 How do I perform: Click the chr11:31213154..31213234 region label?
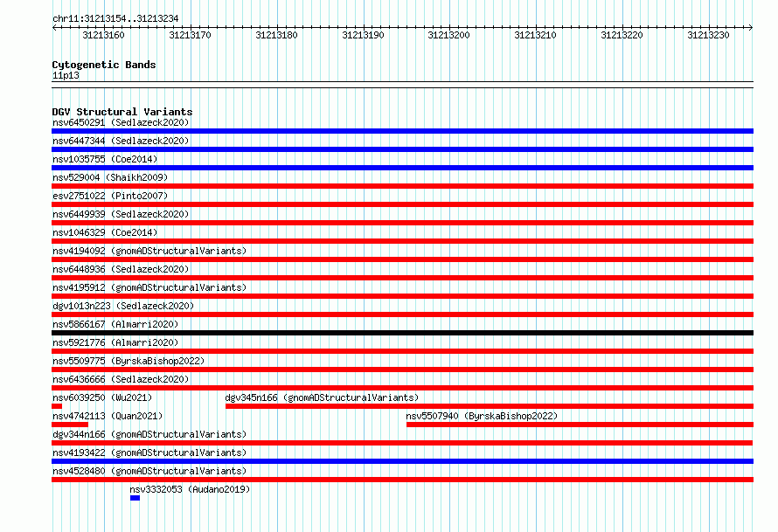[115, 18]
